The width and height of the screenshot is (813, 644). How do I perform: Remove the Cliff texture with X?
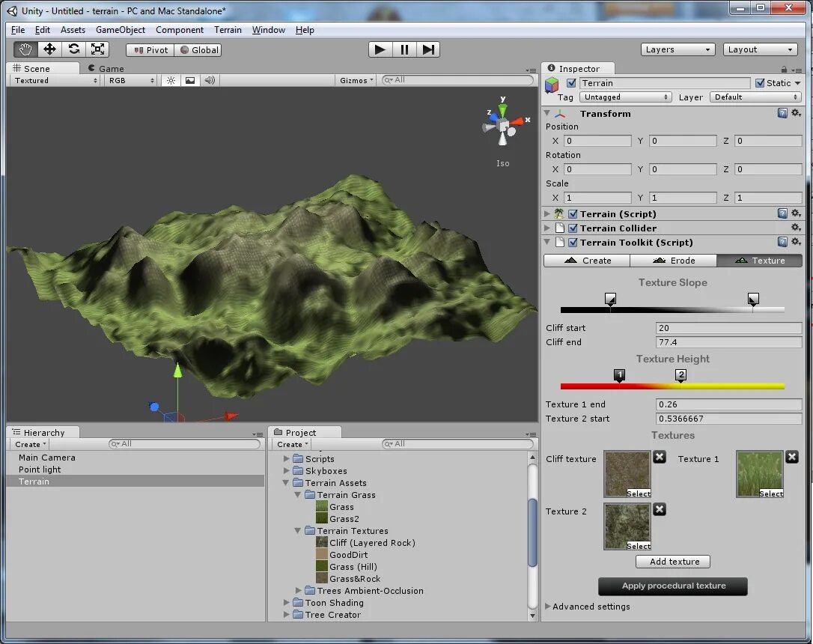click(659, 457)
